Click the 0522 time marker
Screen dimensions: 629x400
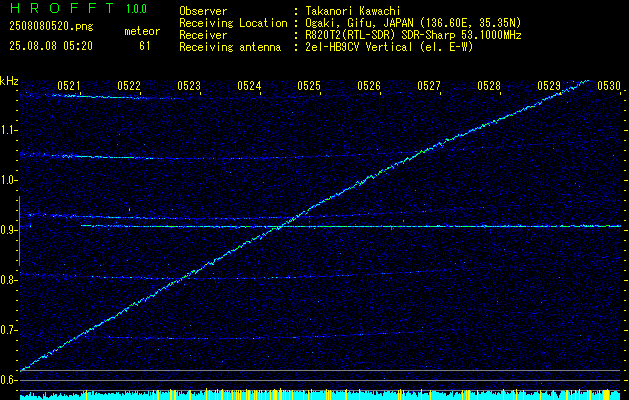pyautogui.click(x=129, y=85)
